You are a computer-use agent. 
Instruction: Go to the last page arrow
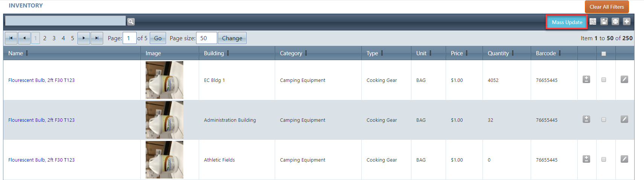(x=97, y=38)
